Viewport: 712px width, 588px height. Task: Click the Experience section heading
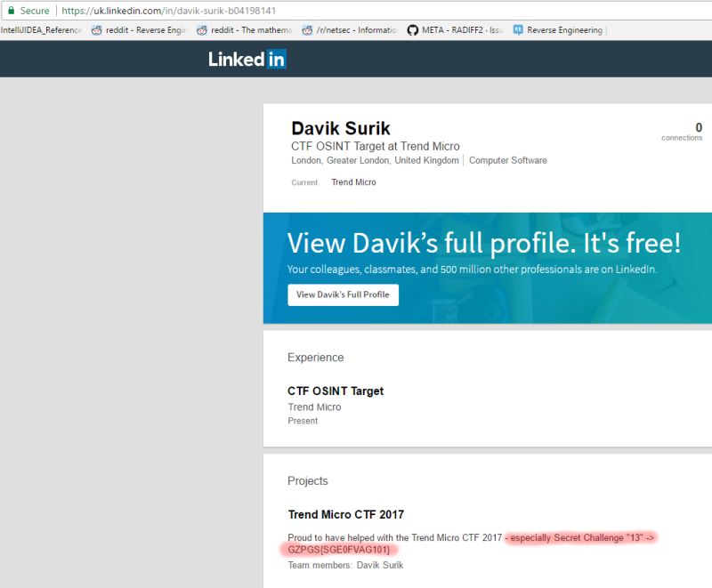coord(316,358)
